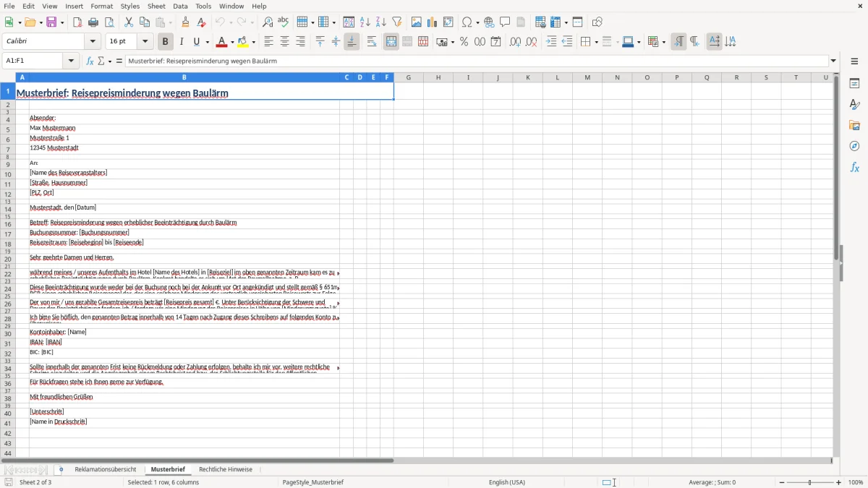Click zoom in plus button
Viewport: 868px width, 488px height.
tap(839, 482)
